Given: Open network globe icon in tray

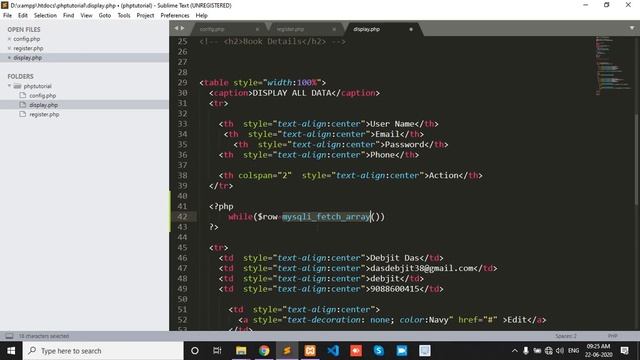Looking at the screenshot, I should click(x=549, y=351).
